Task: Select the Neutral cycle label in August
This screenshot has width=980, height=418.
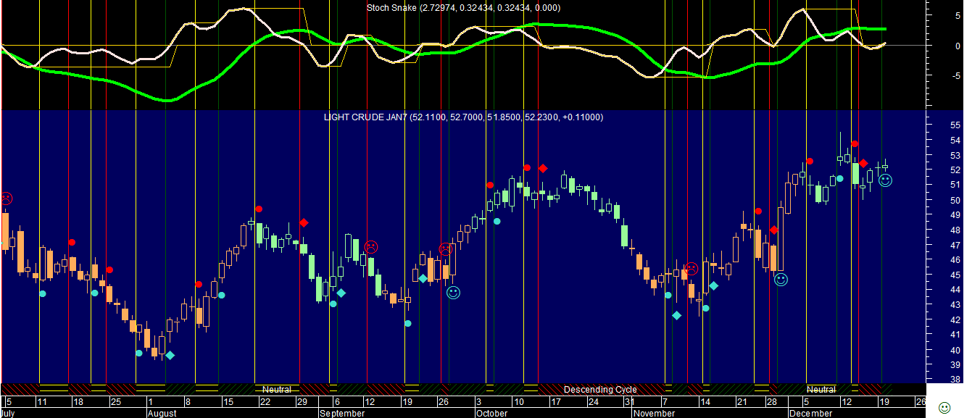Action: click(276, 390)
